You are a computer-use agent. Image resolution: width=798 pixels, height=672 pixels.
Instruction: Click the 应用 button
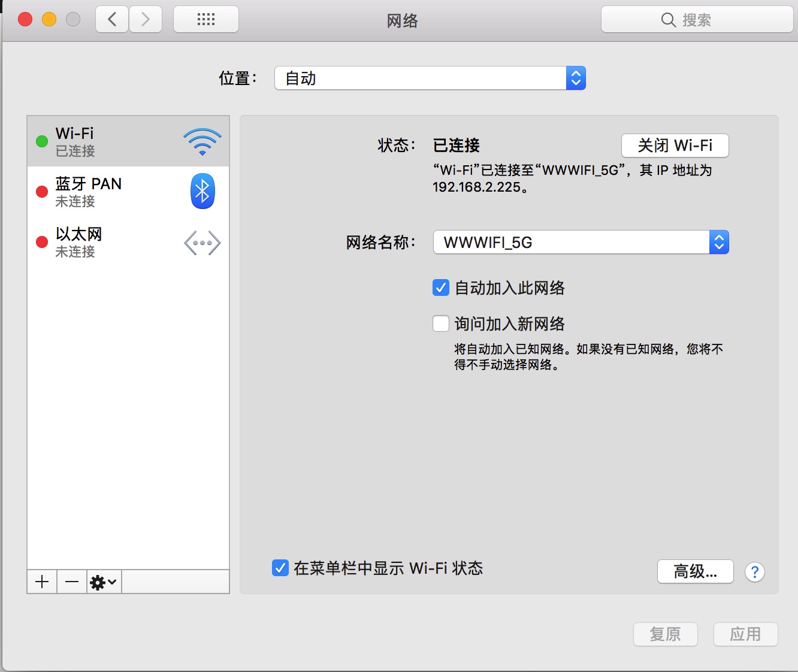coord(746,634)
